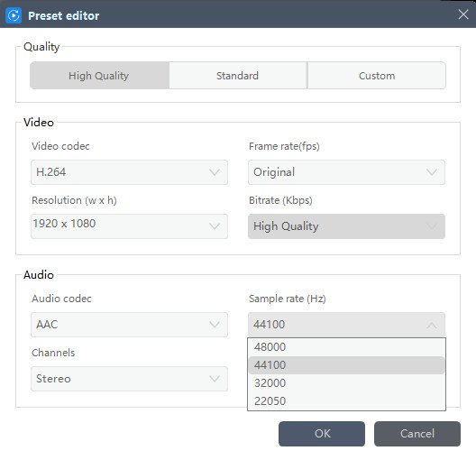Open the Audio codec AAC dropdown
Screen dimensions: 476x460
tap(129, 325)
